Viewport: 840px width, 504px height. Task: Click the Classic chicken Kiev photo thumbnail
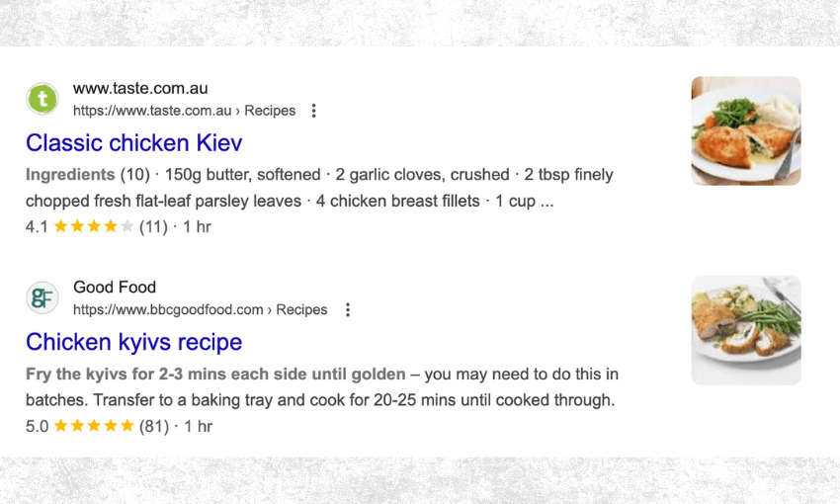click(x=745, y=130)
